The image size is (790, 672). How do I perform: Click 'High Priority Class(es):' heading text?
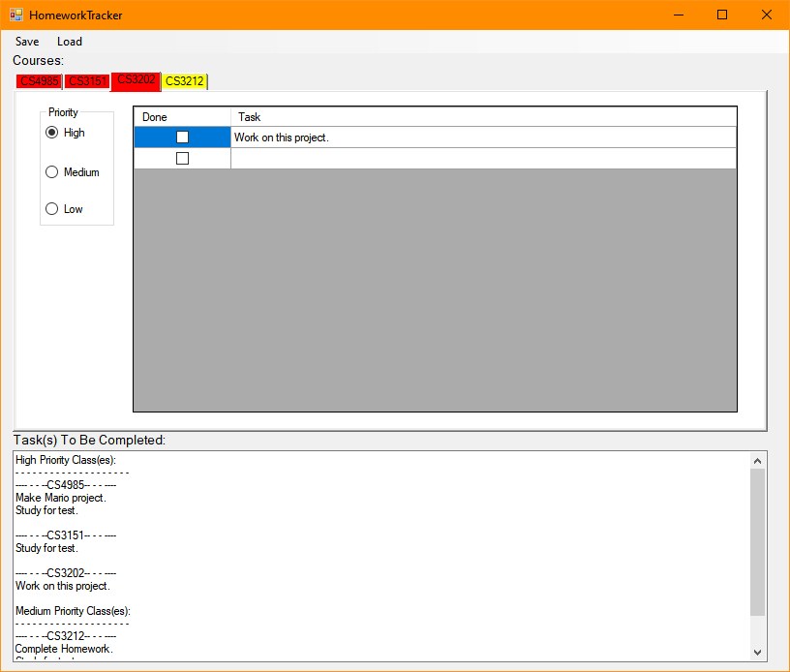(x=66, y=460)
